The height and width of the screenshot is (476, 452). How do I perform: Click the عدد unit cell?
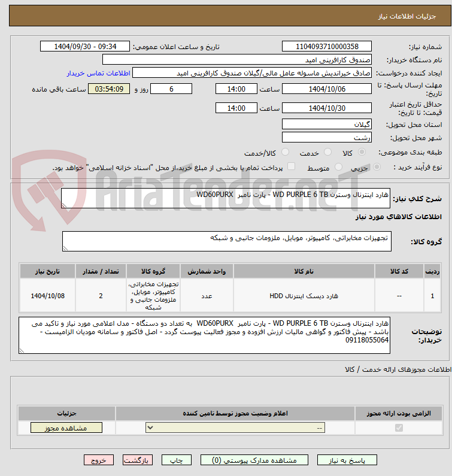tap(207, 295)
